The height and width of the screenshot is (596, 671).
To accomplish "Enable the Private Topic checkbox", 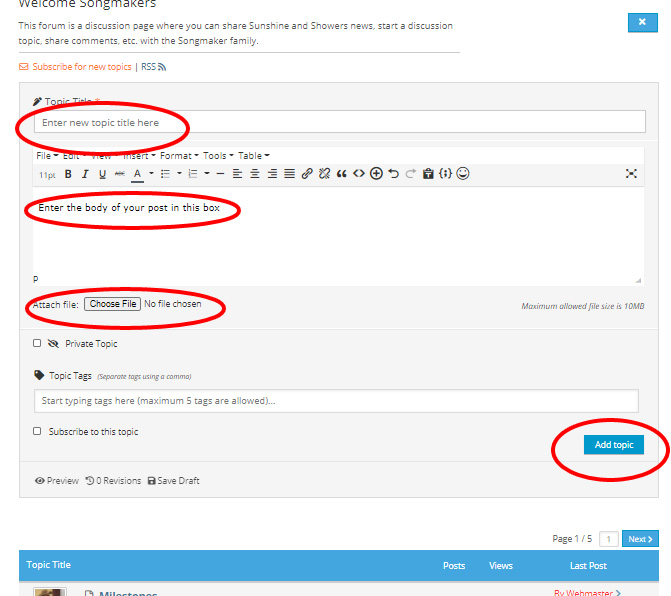I will coord(37,343).
